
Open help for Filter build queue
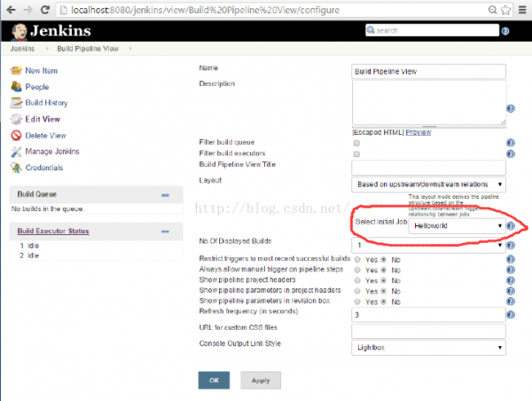coord(511,143)
